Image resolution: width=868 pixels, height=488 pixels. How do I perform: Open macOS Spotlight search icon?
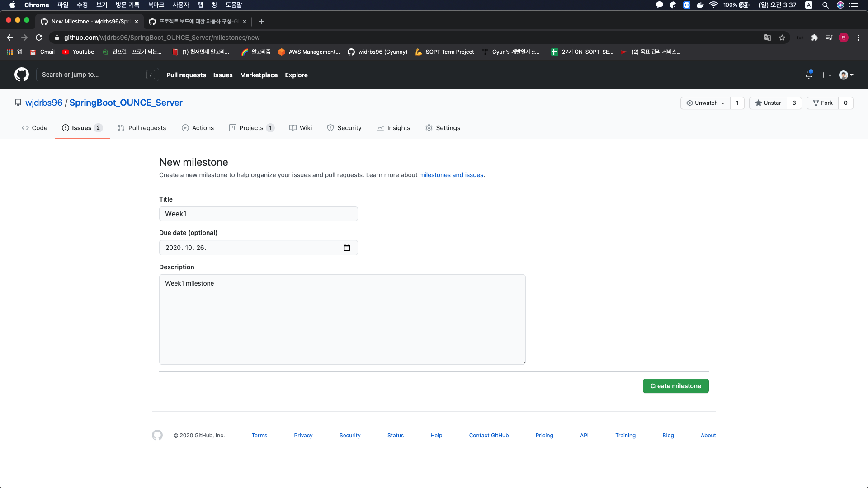pos(825,5)
